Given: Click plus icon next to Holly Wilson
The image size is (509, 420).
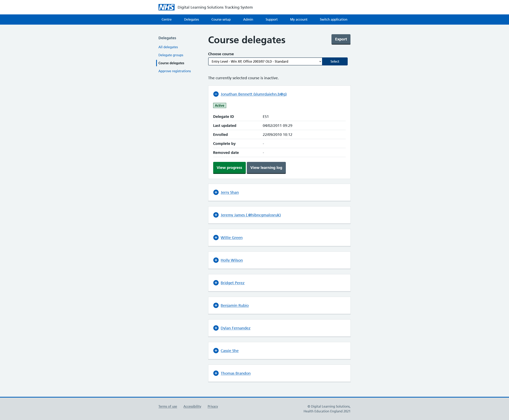Looking at the screenshot, I should (216, 260).
